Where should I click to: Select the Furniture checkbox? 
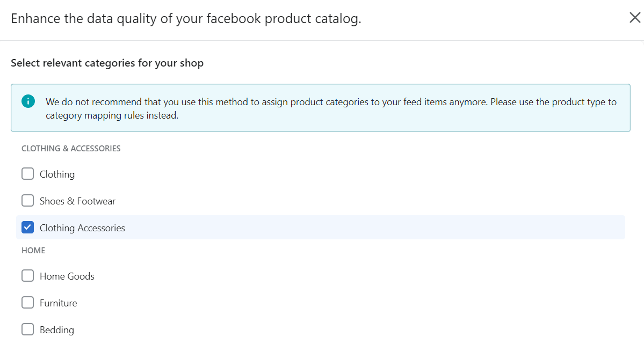pyautogui.click(x=27, y=303)
